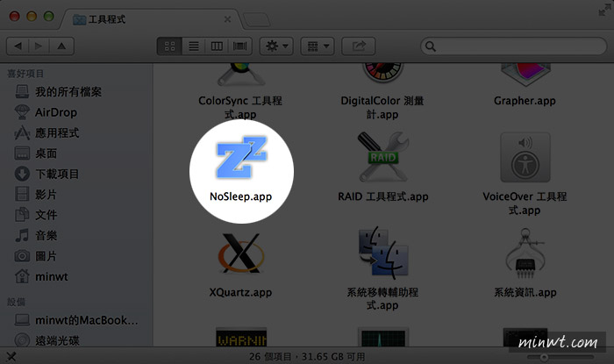The height and width of the screenshot is (364, 614).
Task: Select the Grapher.app icon
Action: [525, 75]
